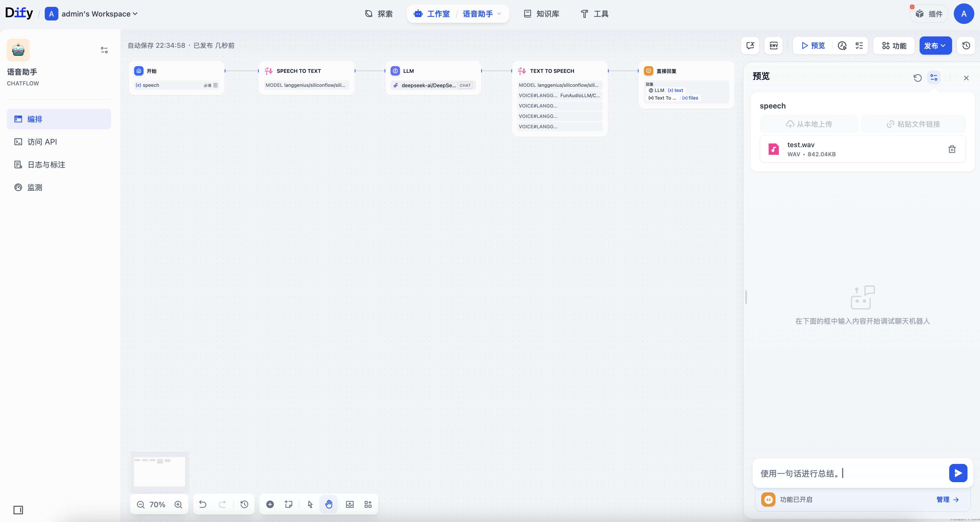This screenshot has height=522, width=980.
Task: Go to the 知识库 knowledge tab
Action: (541, 14)
